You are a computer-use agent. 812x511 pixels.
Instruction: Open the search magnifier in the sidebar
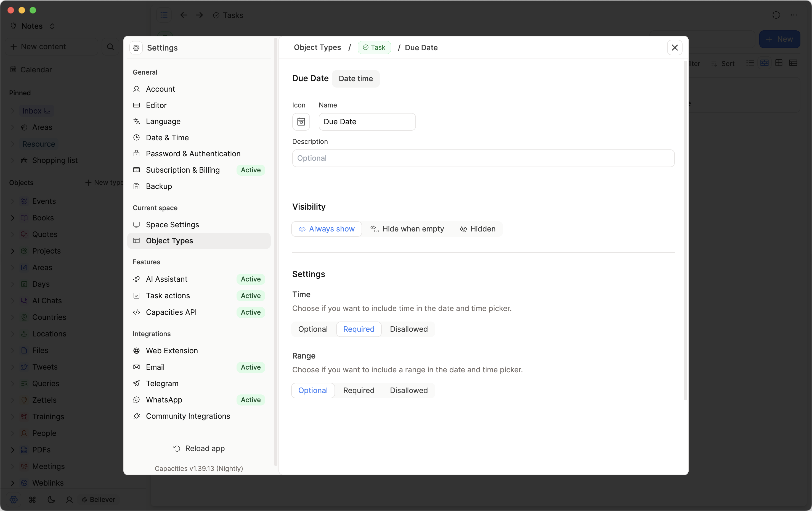point(110,47)
